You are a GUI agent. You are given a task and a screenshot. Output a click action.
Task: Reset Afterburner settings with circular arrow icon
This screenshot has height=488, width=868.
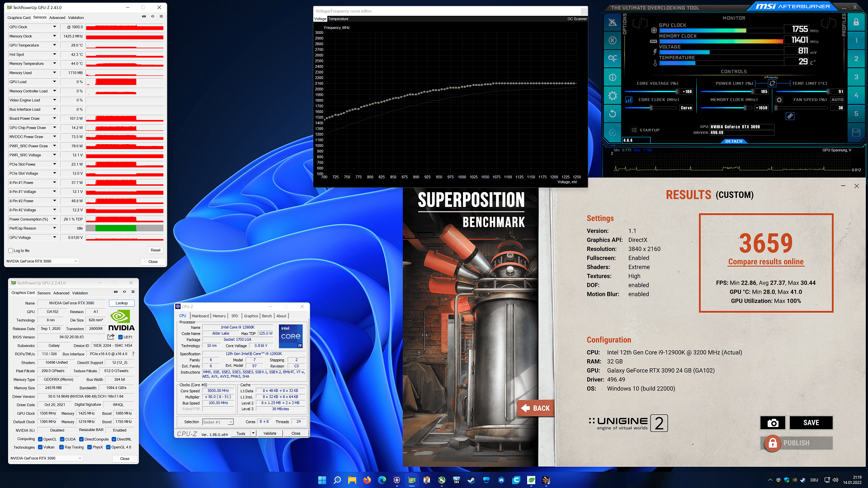pos(613,114)
